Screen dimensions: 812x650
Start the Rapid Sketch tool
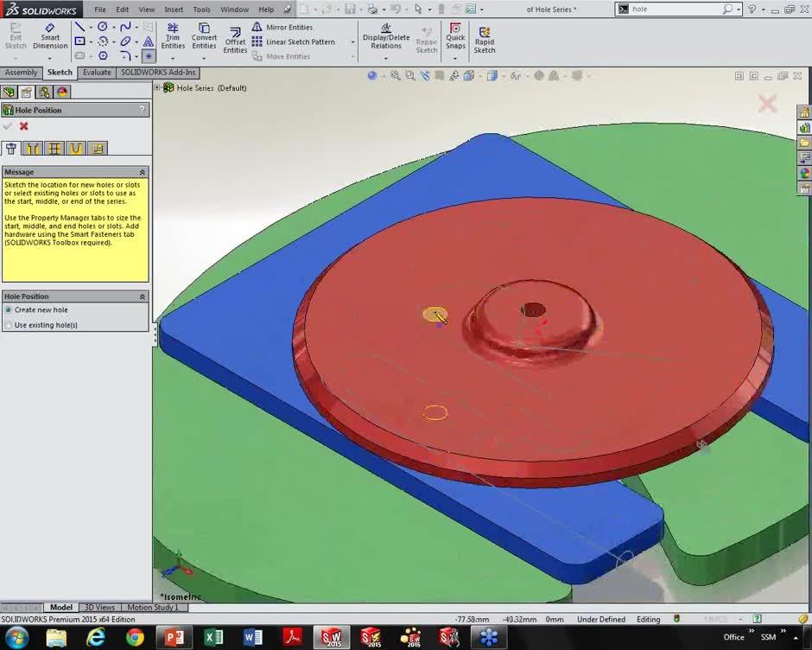(x=485, y=39)
